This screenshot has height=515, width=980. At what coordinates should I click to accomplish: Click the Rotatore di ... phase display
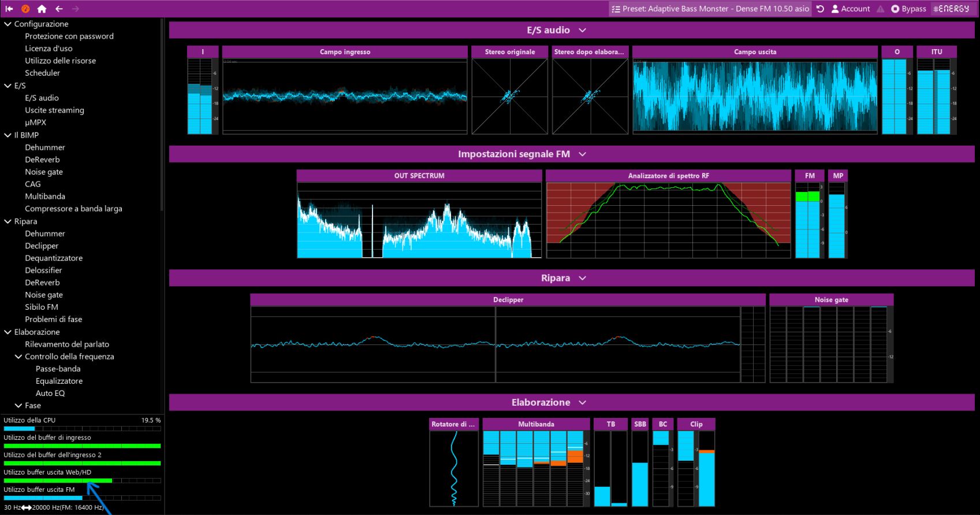pyautogui.click(x=454, y=468)
